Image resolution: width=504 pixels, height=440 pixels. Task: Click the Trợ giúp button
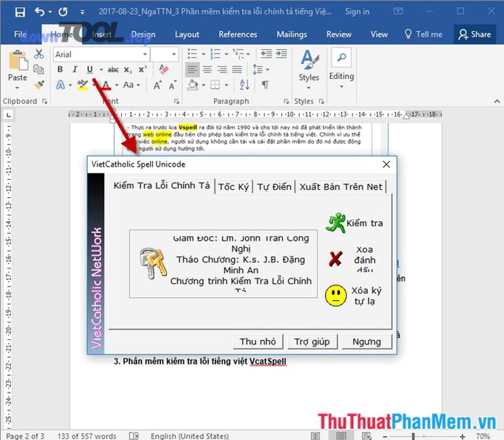[312, 341]
